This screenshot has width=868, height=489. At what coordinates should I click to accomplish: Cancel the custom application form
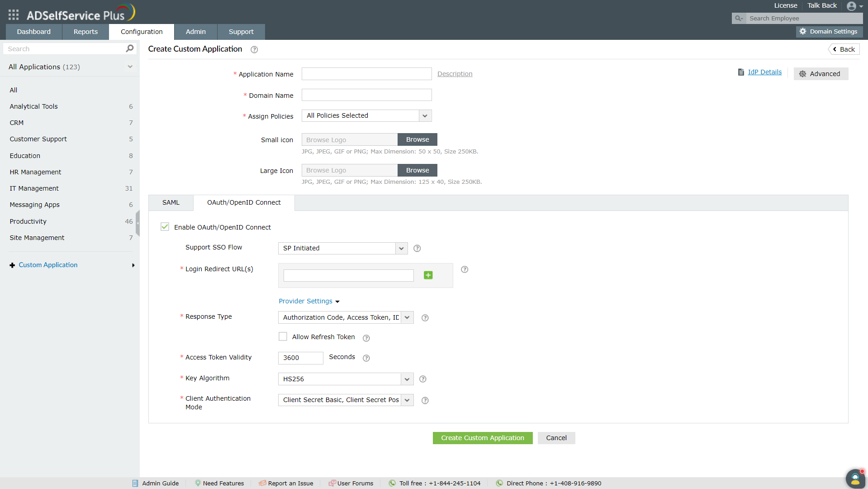556,438
